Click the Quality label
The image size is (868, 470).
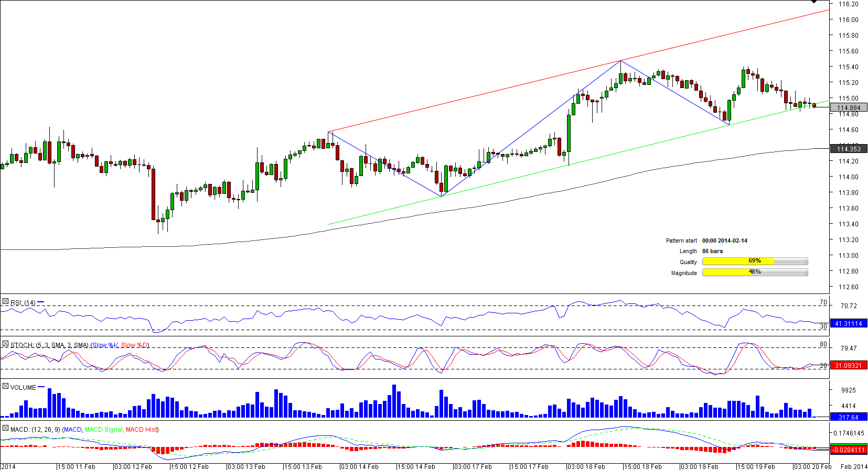tap(688, 263)
